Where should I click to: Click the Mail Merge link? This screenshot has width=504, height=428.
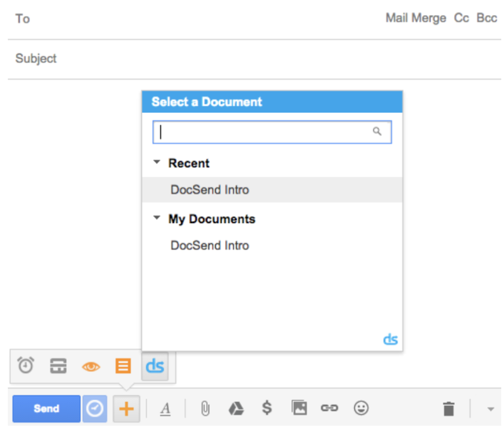click(x=416, y=18)
